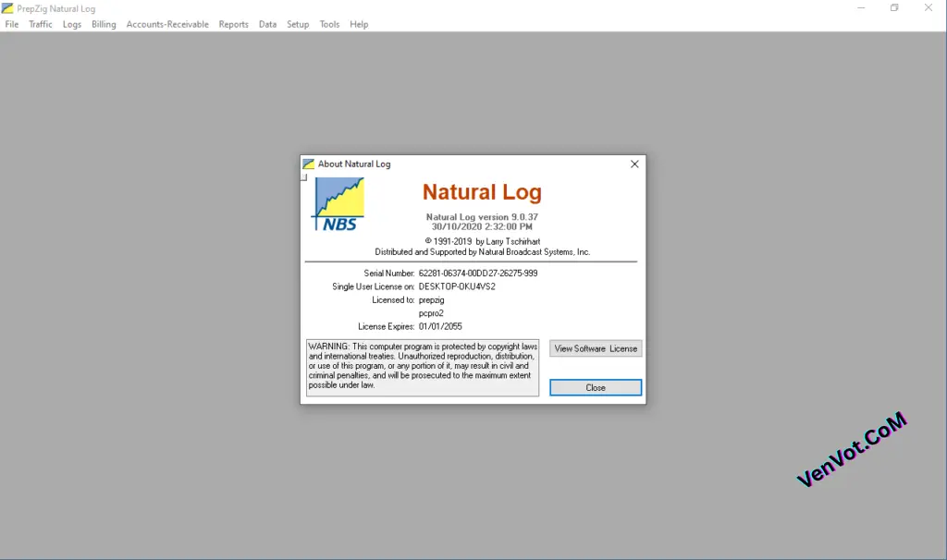Image resolution: width=947 pixels, height=560 pixels.
Task: Click the computer name DESKTOP-OKU4VS2
Action: pos(457,286)
